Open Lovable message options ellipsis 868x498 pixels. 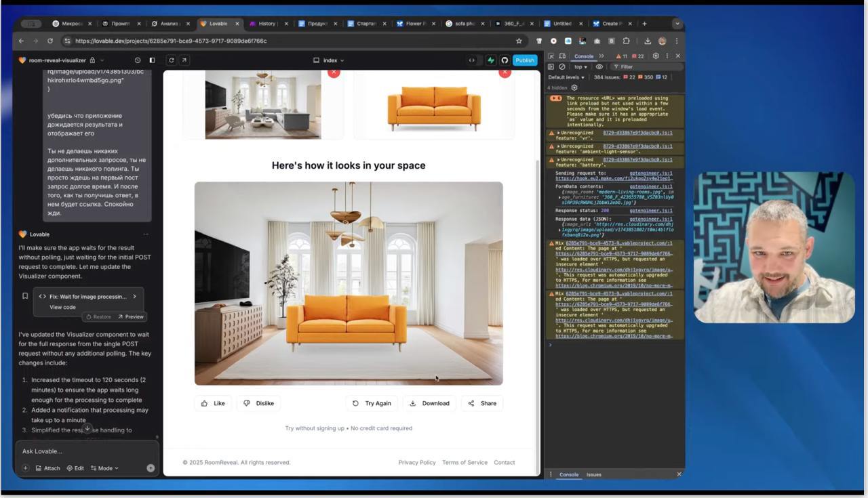[146, 234]
